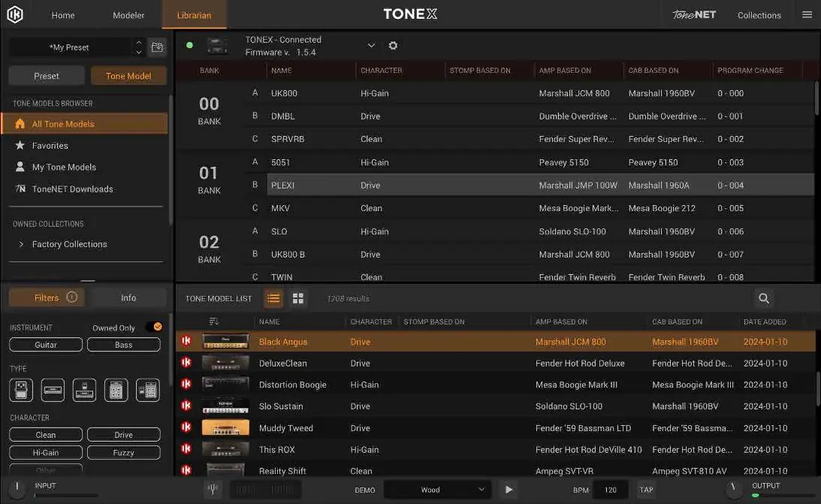Open Collections in the header
Viewport: 821px width, 504px height.
[x=759, y=15]
